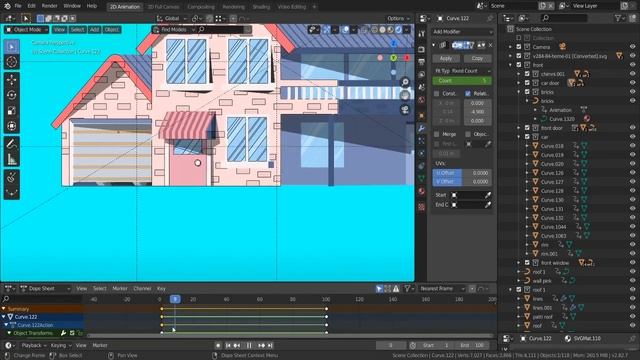Collapse the array modifier panel triangle
This screenshot has height=360, width=640.
(434, 45)
